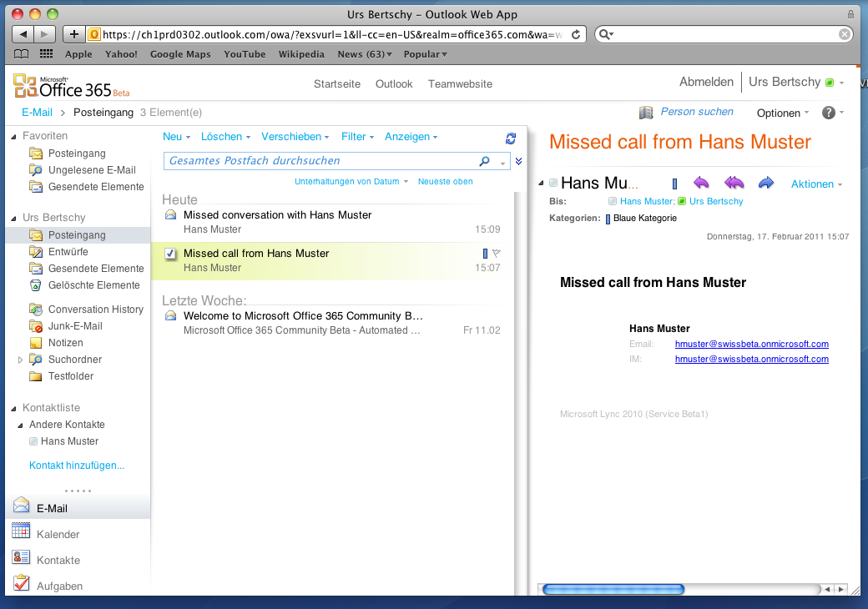Open the Popular bookmarks menu
Screen dimensions: 868x609
coord(425,54)
